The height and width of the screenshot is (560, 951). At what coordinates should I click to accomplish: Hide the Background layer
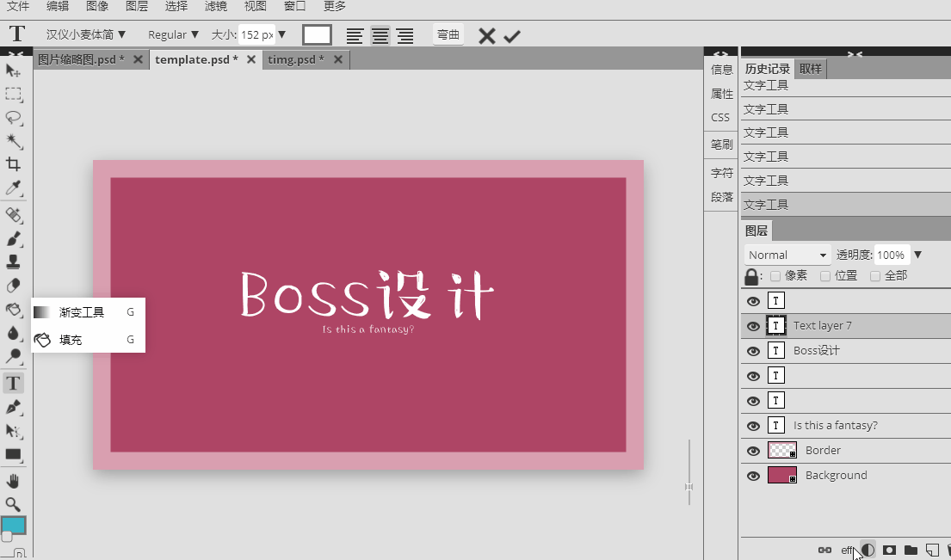753,476
